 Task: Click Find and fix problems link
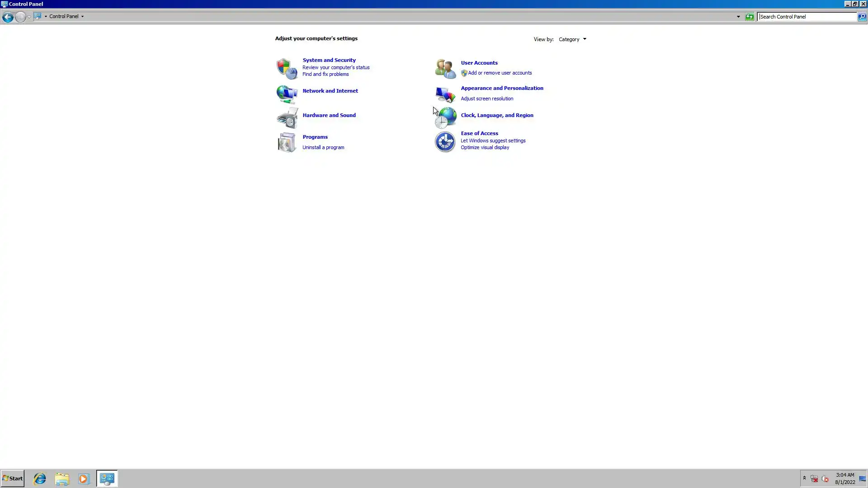pos(325,74)
